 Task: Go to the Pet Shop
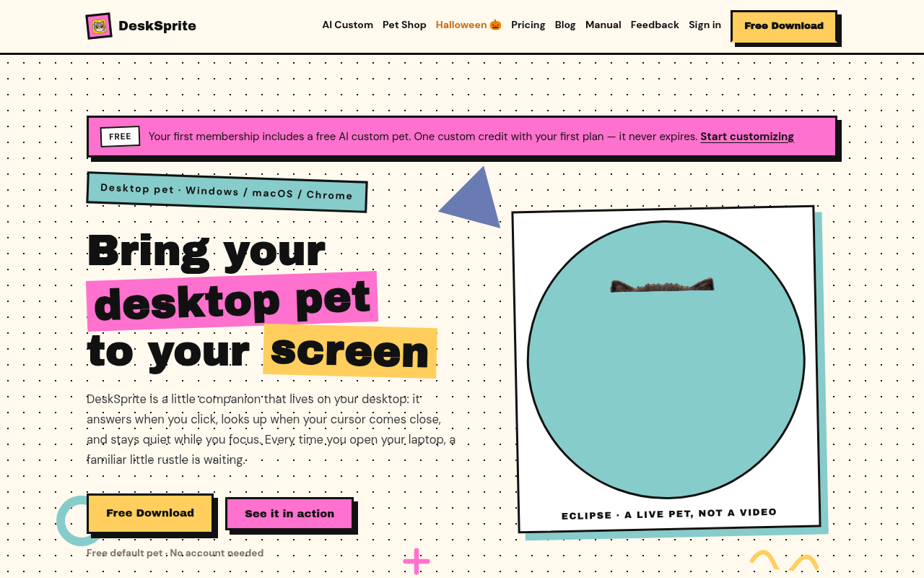tap(404, 25)
